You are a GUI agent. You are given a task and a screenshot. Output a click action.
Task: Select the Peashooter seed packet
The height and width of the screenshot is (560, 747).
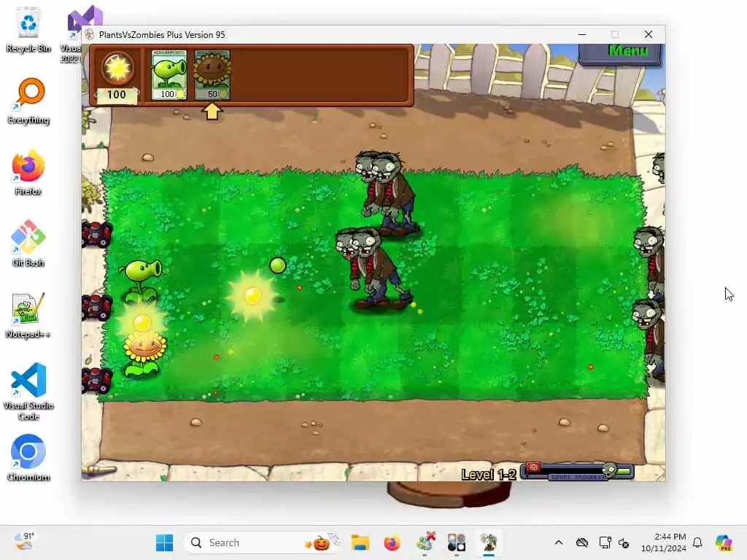pyautogui.click(x=169, y=75)
